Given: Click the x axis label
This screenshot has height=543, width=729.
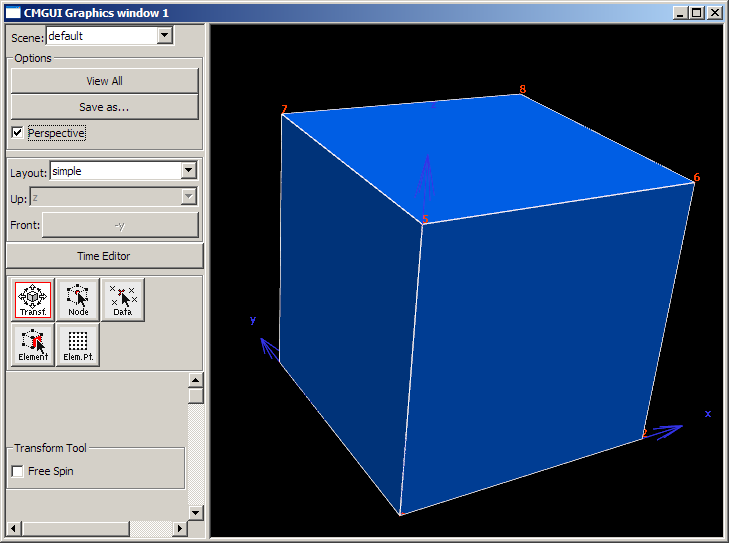Looking at the screenshot, I should click(x=708, y=413).
